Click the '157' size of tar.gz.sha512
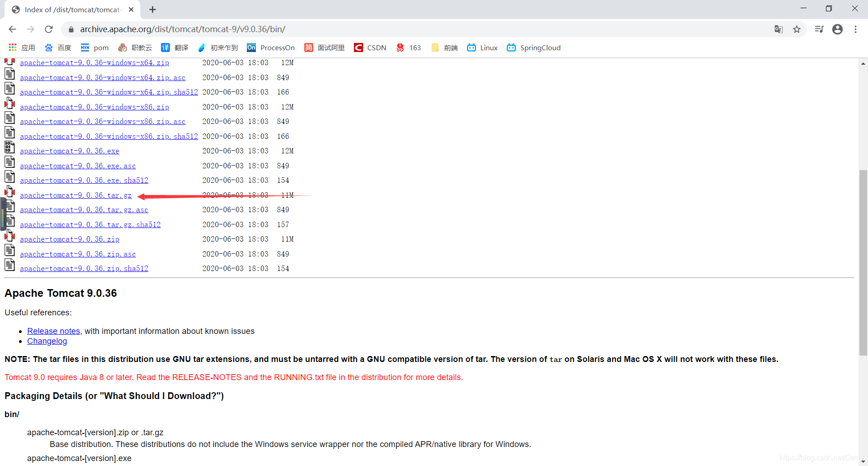Screen dimensions: 868x466 click(x=283, y=225)
